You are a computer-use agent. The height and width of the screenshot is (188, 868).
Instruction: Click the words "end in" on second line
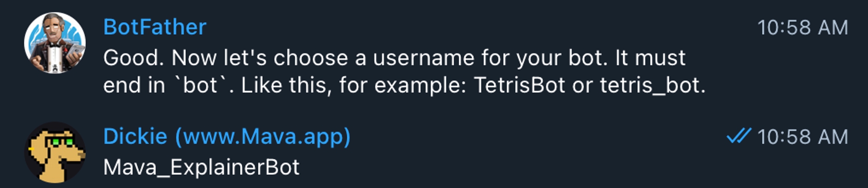click(x=134, y=85)
